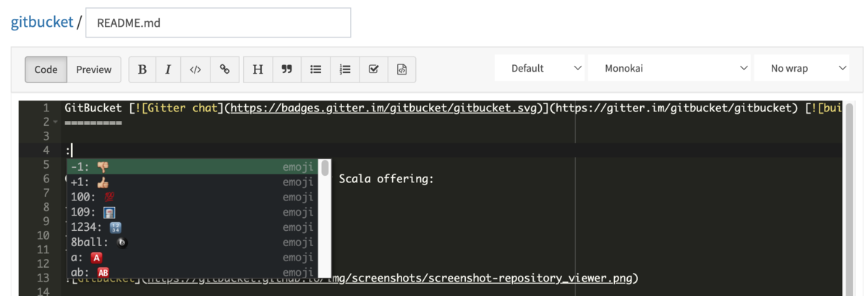Screen dimensions: 868x296
Task: Grab the autocomplete popup scrollbar thumb
Action: (x=325, y=168)
